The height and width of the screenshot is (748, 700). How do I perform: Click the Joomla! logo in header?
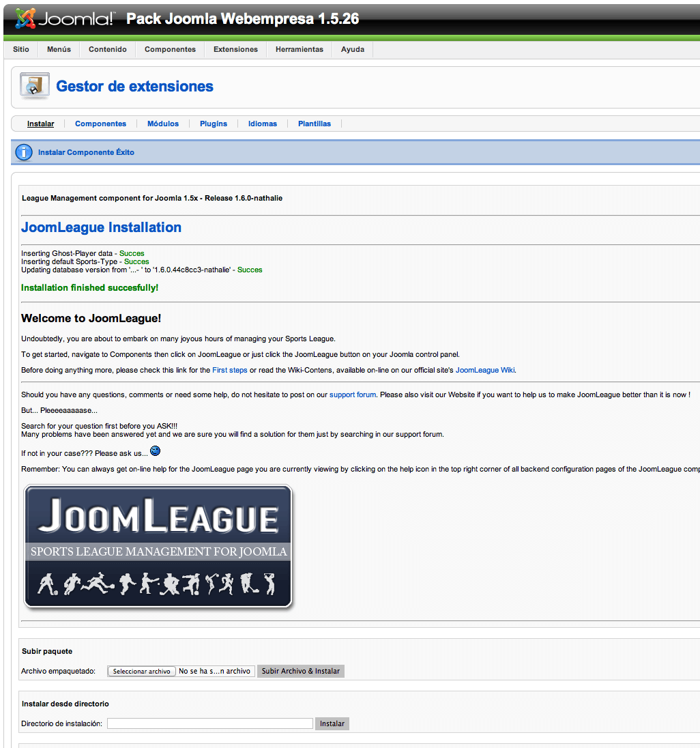coord(65,19)
